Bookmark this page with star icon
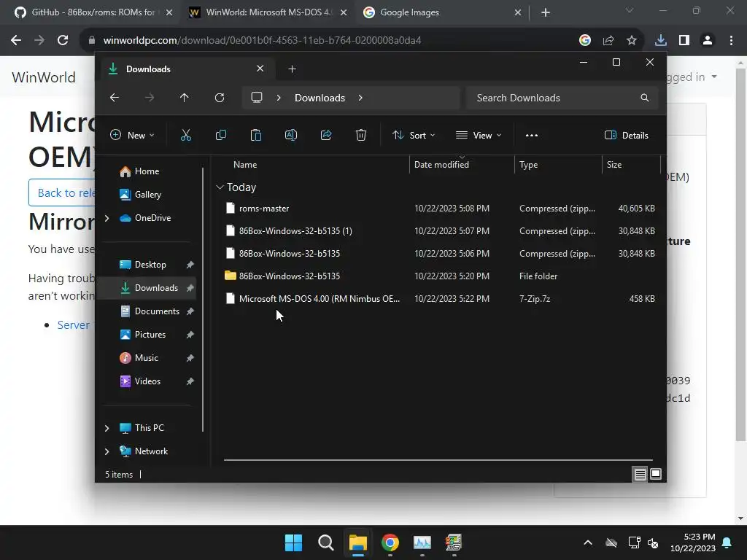Image resolution: width=747 pixels, height=560 pixels. [x=632, y=40]
